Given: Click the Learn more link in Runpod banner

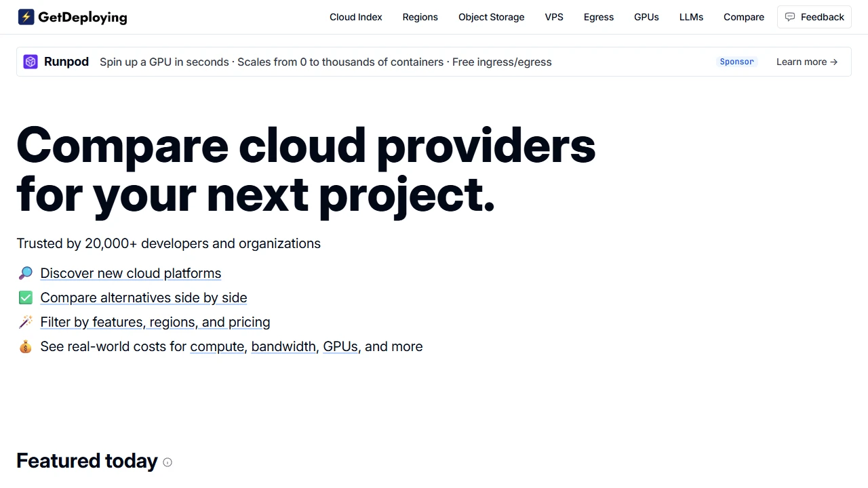Looking at the screenshot, I should pyautogui.click(x=807, y=61).
